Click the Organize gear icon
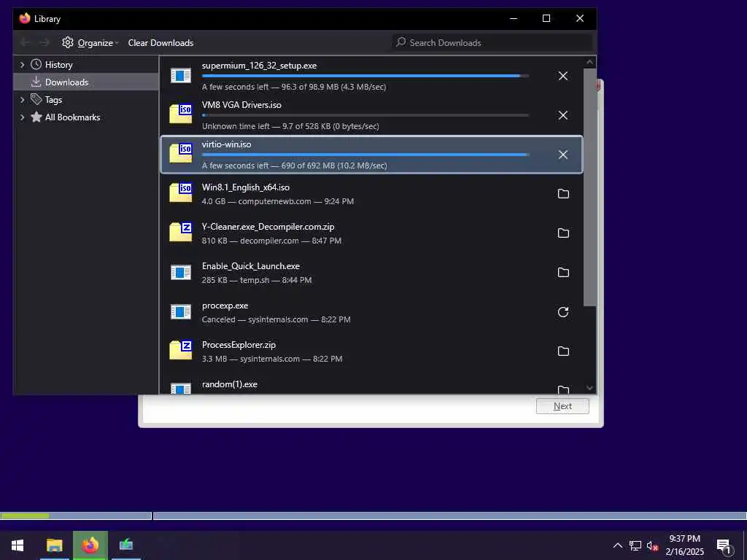747x560 pixels. (x=68, y=42)
